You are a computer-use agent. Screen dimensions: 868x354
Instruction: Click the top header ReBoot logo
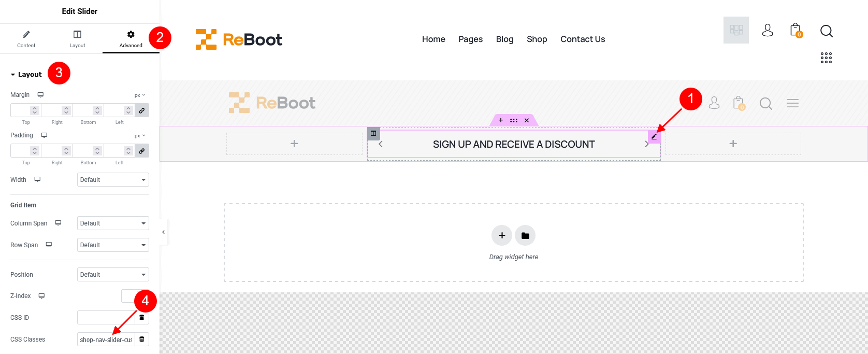point(239,39)
